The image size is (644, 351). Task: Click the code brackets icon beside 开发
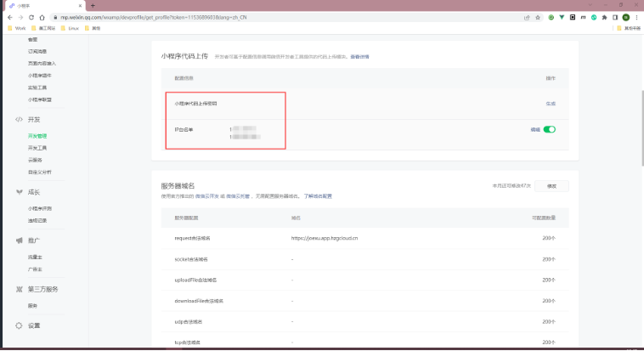pyautogui.click(x=19, y=120)
